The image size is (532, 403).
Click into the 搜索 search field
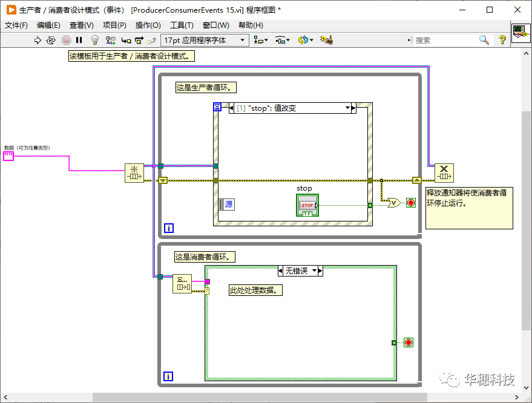click(x=445, y=40)
